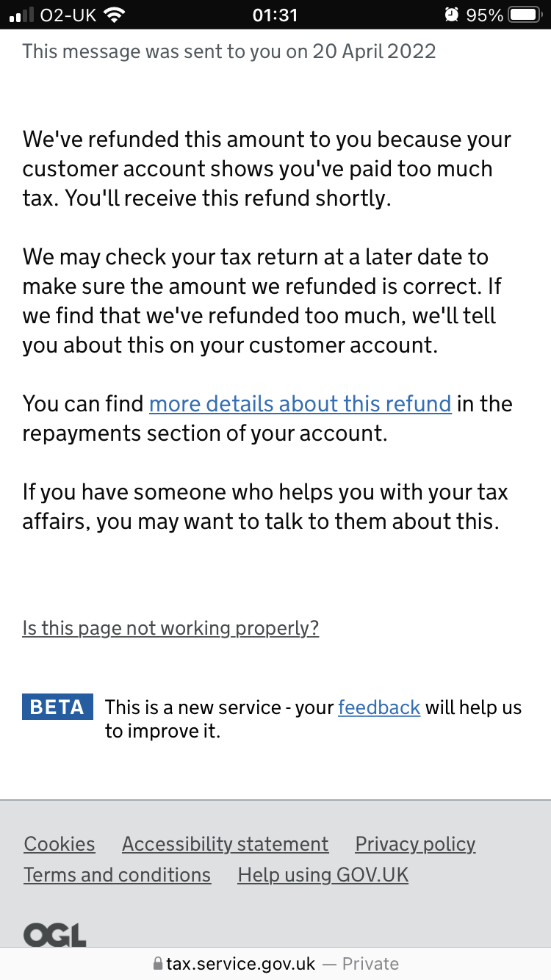Open Terms and conditions link
551x980 pixels.
tap(118, 875)
